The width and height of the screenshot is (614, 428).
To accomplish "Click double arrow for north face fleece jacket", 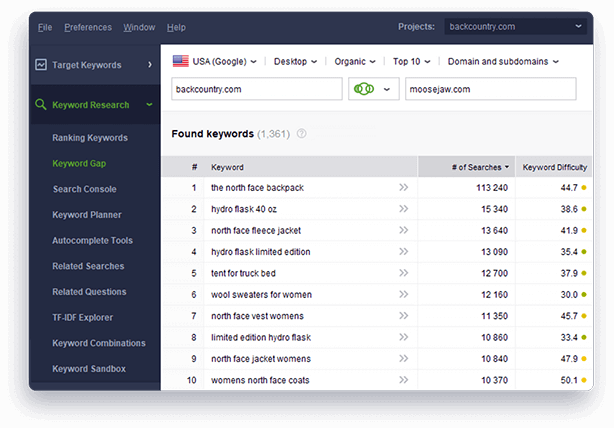I will (404, 230).
